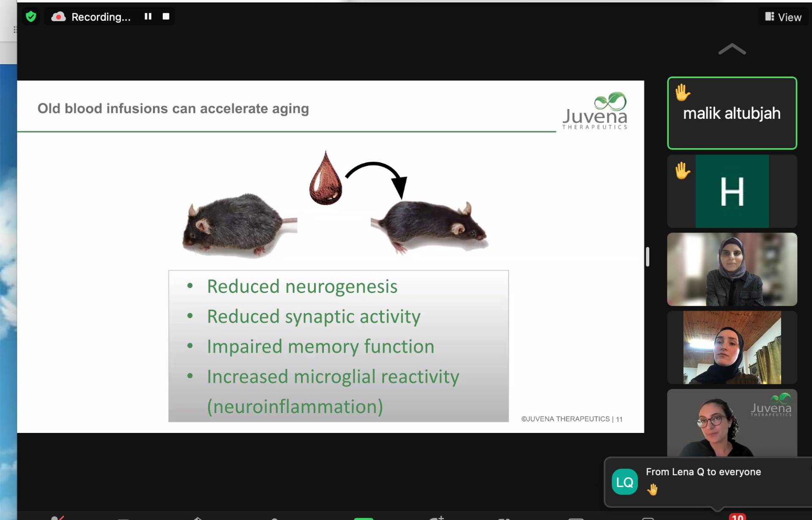
Task: Click the LQ avatar in chat notification
Action: point(625,482)
